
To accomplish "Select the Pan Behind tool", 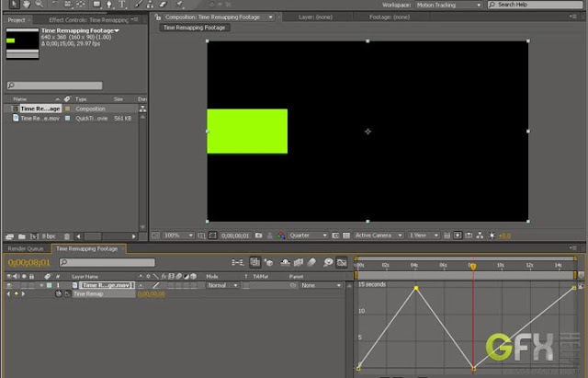I will 81,4.
